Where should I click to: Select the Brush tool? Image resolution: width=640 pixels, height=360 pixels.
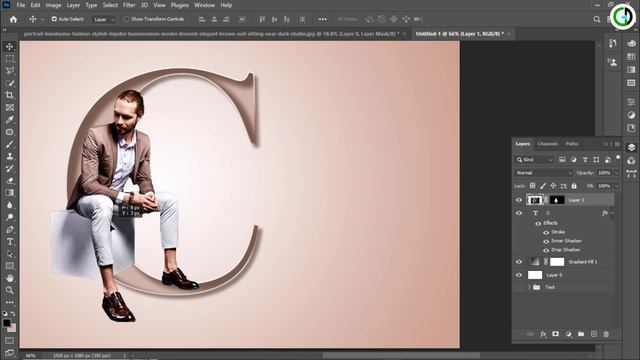(9, 144)
